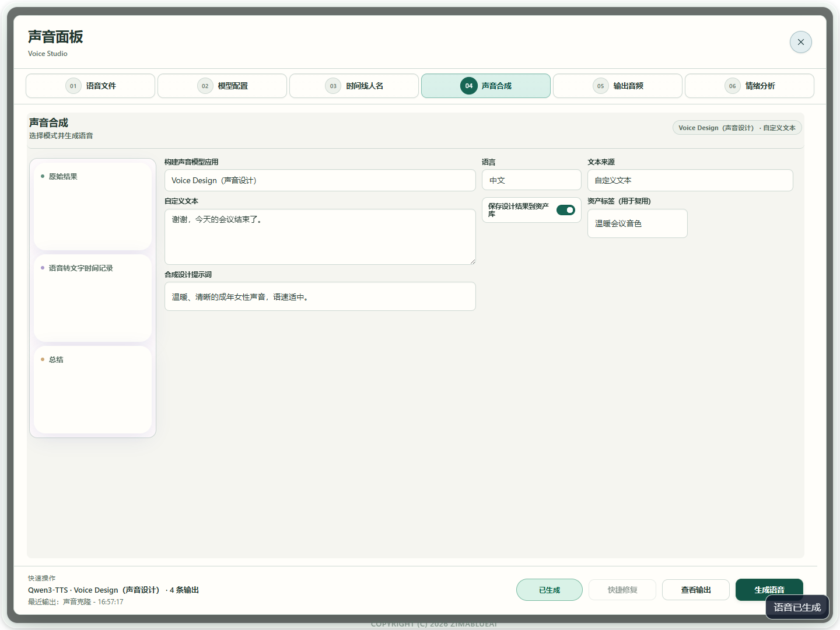Select step 04 声音合成 tab

tap(486, 86)
